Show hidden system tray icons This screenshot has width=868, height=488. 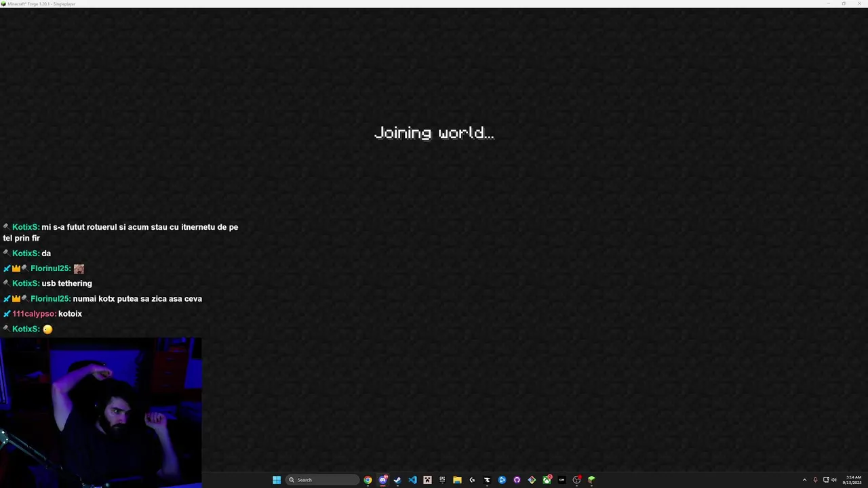coord(804,480)
